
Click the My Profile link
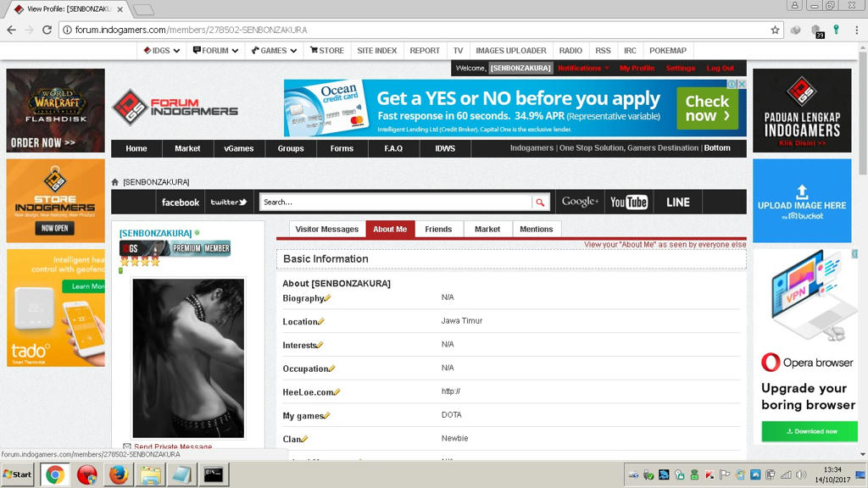(637, 68)
